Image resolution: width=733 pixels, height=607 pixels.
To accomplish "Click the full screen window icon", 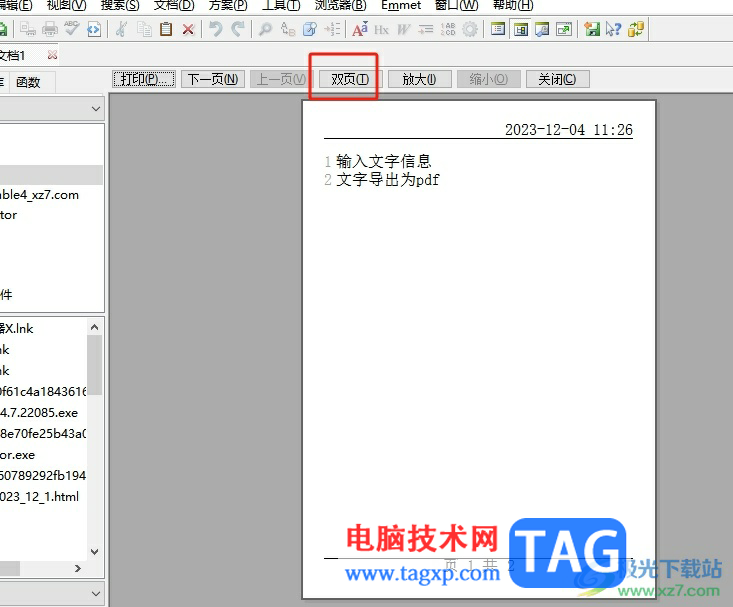I will [x=564, y=29].
